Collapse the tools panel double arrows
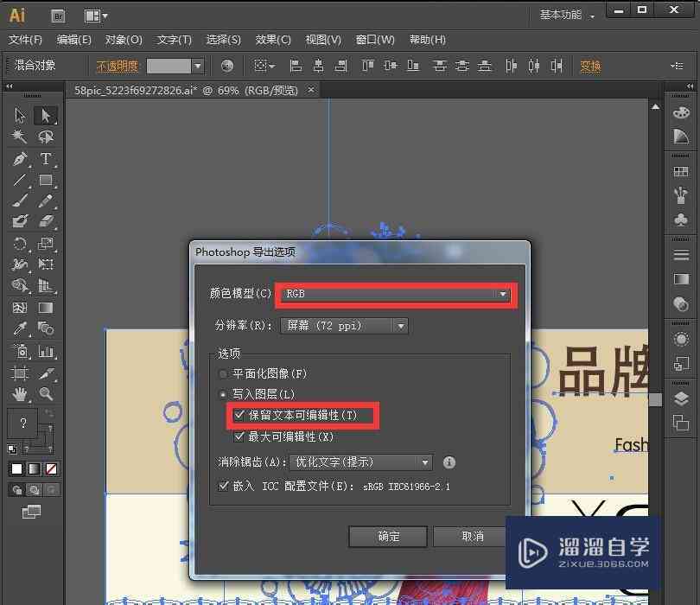 [10, 86]
